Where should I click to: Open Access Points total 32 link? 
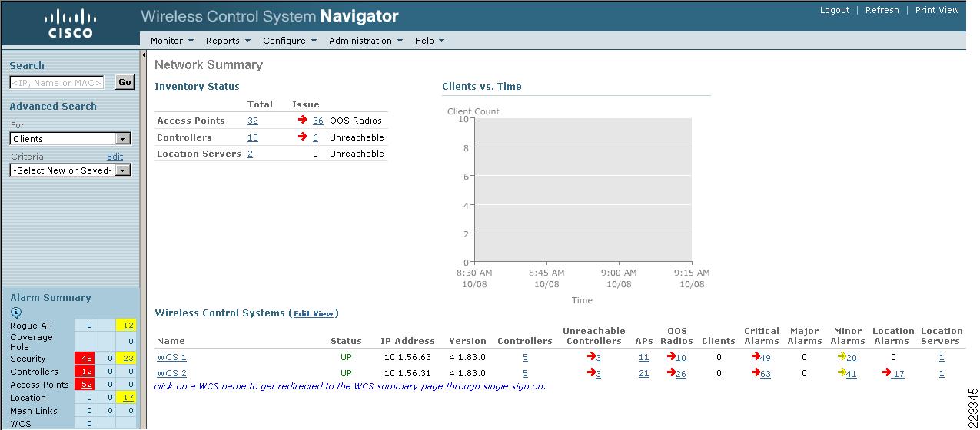coord(253,121)
